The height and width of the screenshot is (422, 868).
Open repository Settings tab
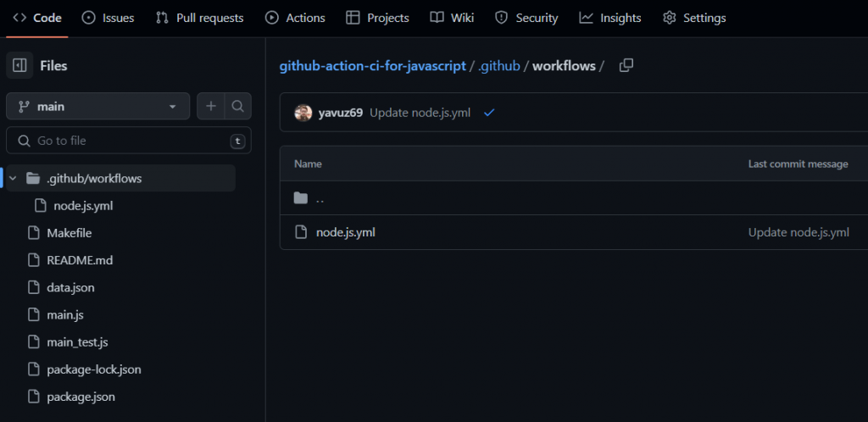tap(694, 18)
